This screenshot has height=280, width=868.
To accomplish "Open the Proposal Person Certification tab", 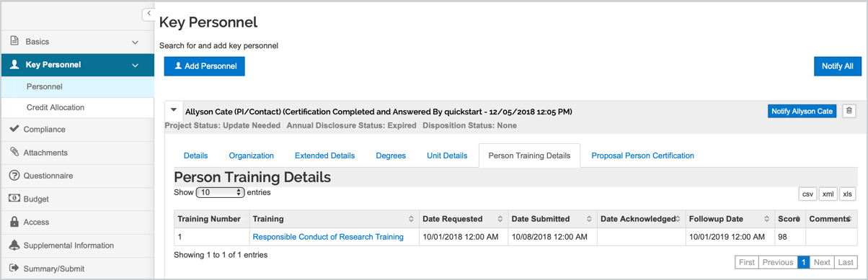I will pos(642,155).
